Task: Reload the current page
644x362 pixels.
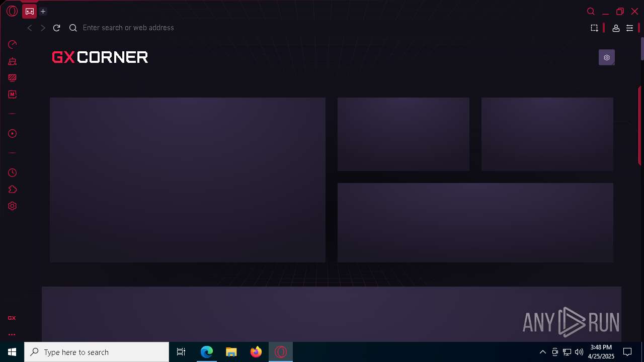Action: (x=56, y=28)
